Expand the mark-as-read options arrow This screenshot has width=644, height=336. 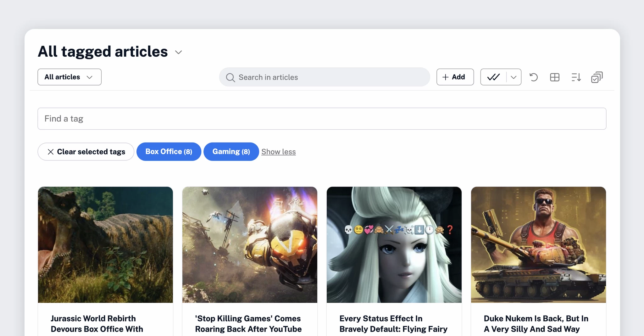pyautogui.click(x=514, y=77)
